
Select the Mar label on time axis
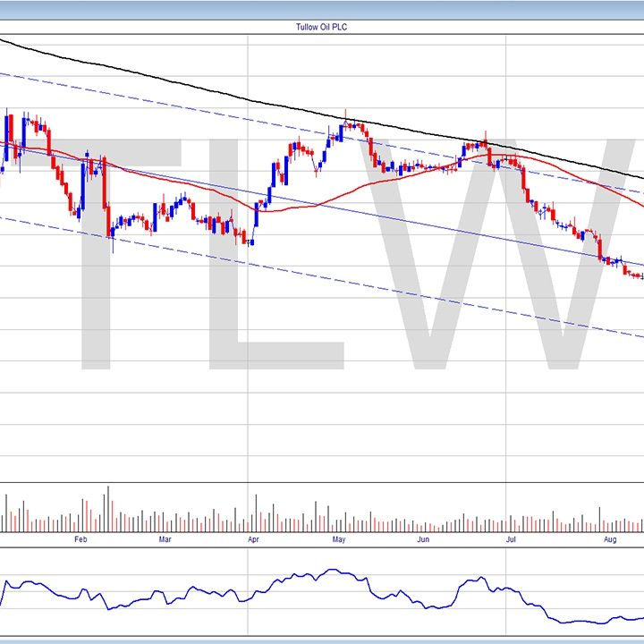pos(165,540)
